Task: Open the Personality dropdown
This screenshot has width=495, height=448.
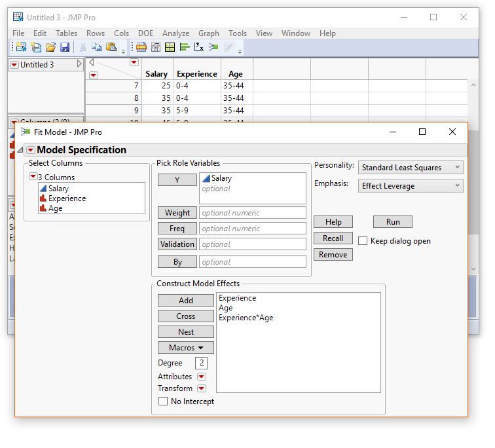Action: 411,167
